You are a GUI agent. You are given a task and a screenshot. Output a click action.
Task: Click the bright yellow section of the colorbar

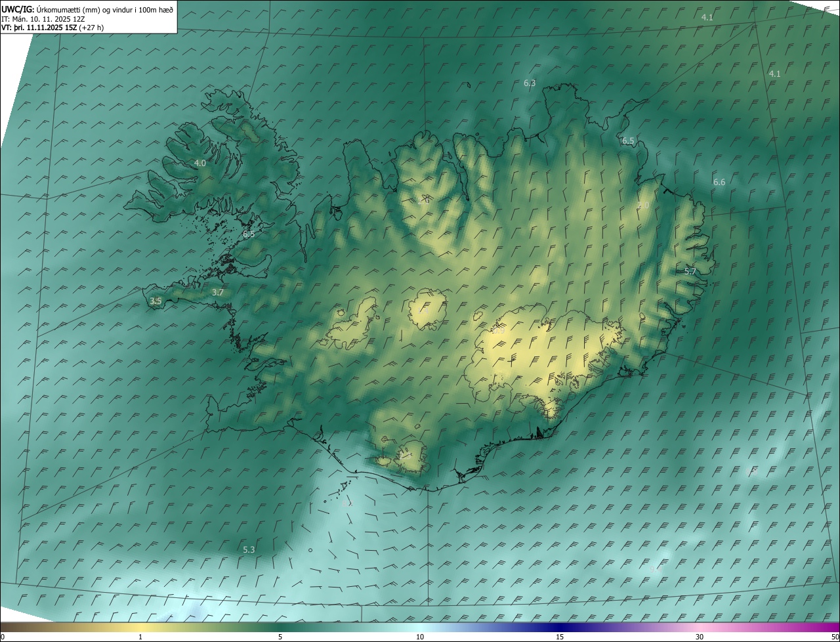(140, 627)
